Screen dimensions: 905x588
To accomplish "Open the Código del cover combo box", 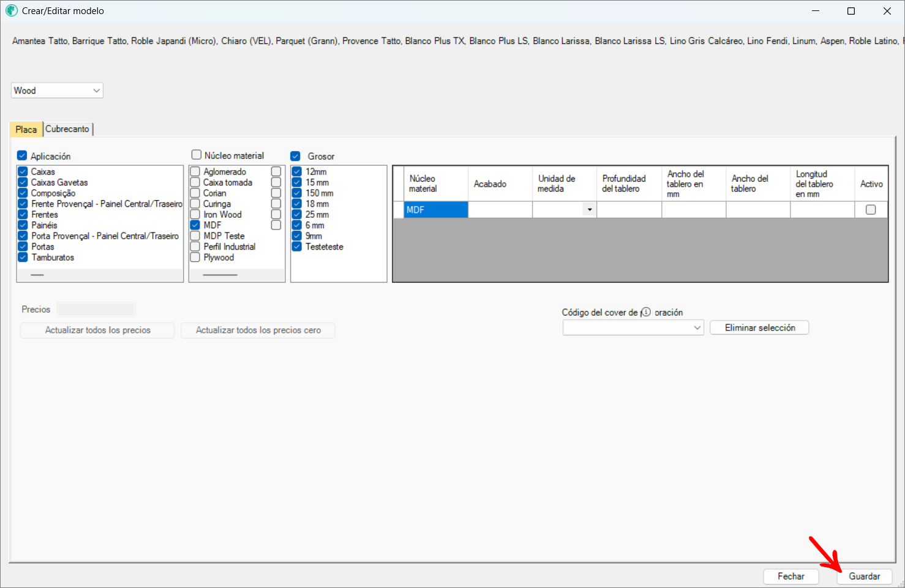I will click(x=633, y=328).
